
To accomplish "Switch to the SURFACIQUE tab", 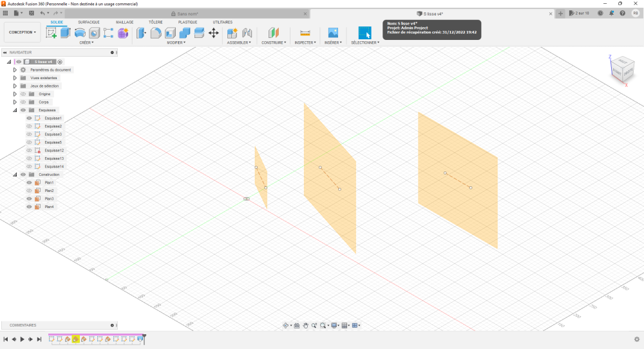I will (x=89, y=22).
